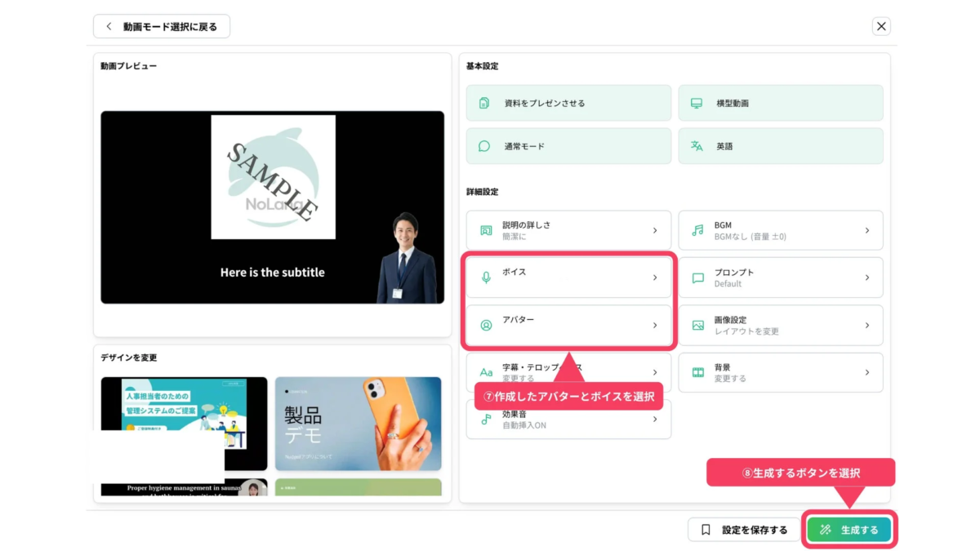Click the translate icon next to 英語
Image resolution: width=980 pixels, height=551 pixels.
(697, 146)
